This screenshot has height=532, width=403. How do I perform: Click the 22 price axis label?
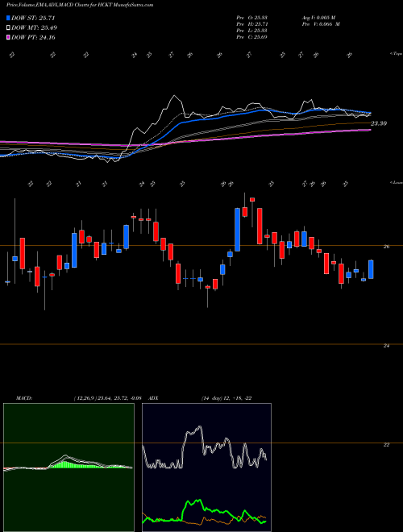(x=386, y=445)
